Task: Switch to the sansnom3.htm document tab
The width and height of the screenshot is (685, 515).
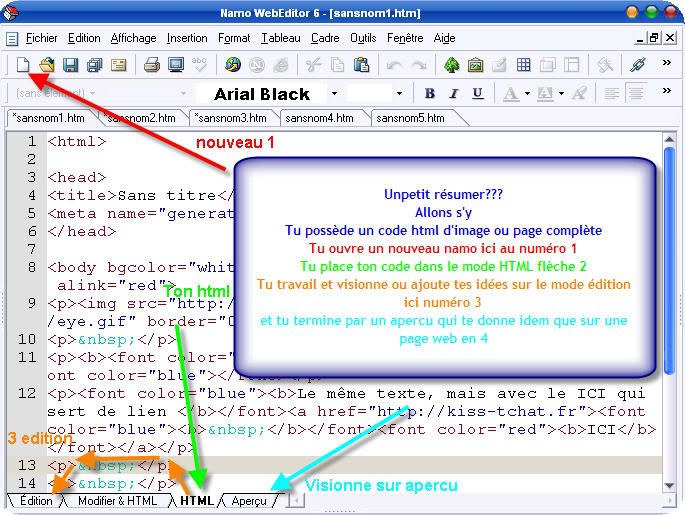Action: point(231,118)
